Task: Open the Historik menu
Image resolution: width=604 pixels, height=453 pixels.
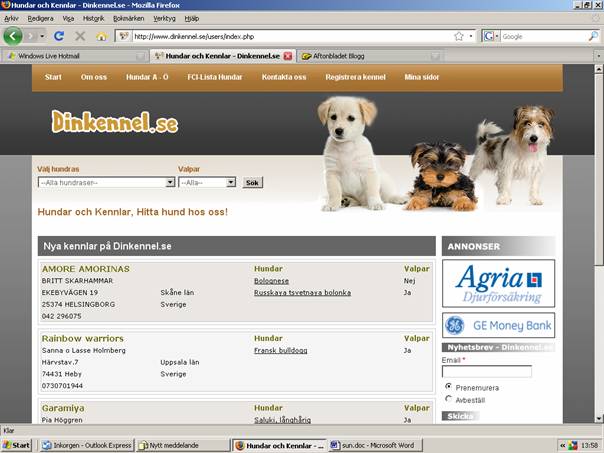Action: click(x=94, y=18)
